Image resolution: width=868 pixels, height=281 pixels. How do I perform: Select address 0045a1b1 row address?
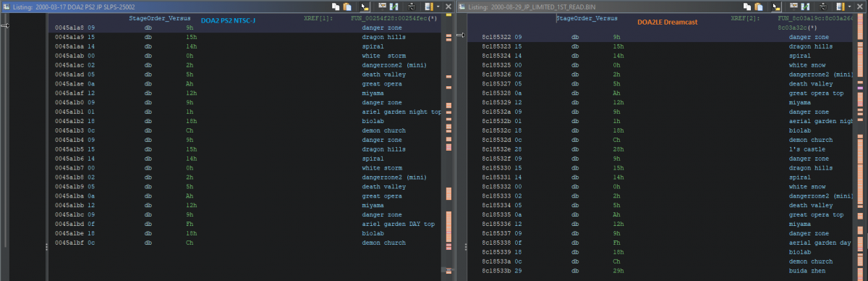tap(69, 112)
